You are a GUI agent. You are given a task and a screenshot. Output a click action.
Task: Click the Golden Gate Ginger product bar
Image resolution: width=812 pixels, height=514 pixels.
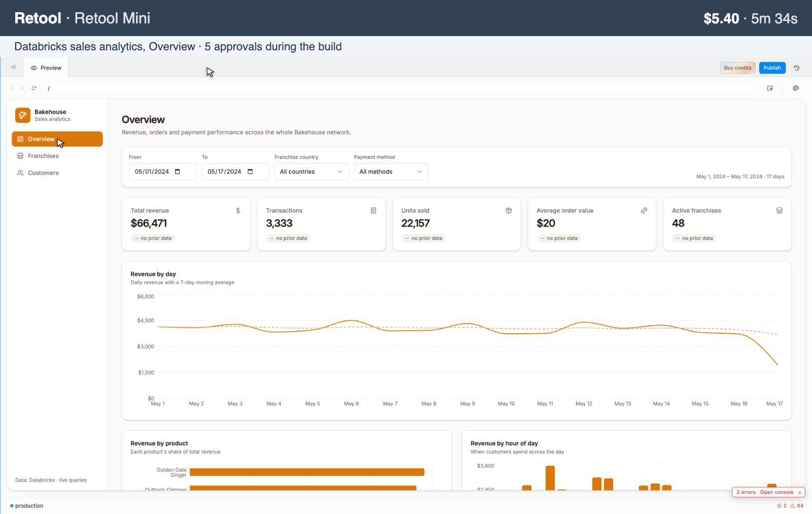(x=307, y=472)
